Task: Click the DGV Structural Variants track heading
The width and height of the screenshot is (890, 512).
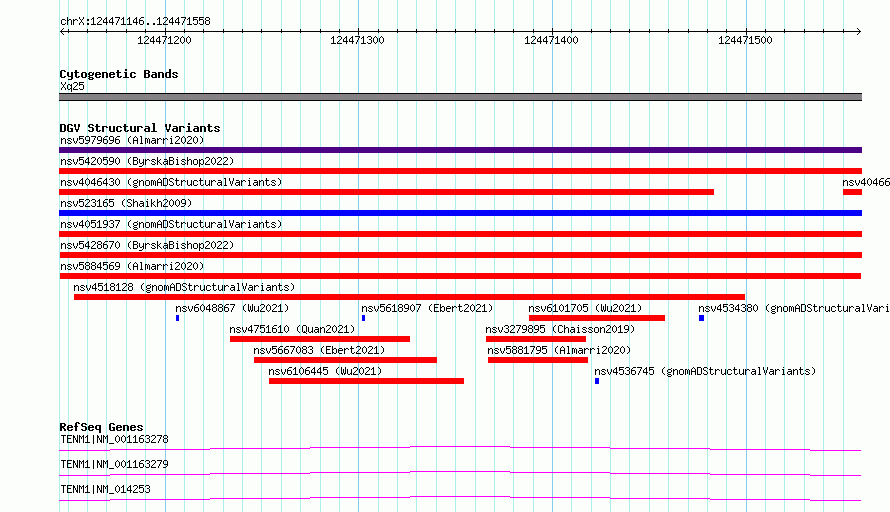Action: pyautogui.click(x=140, y=128)
